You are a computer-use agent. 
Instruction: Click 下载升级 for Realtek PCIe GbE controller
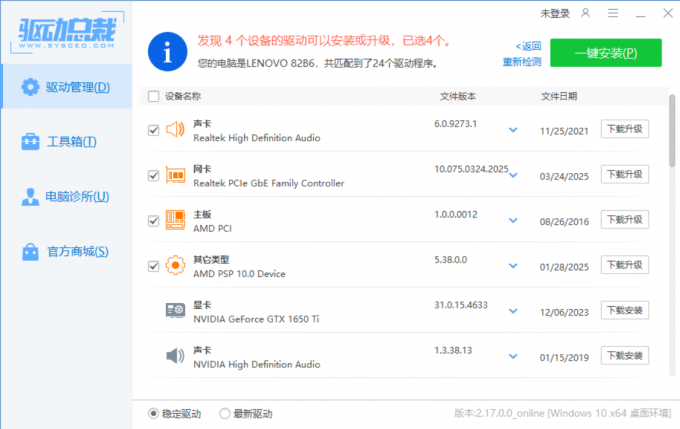624,174
